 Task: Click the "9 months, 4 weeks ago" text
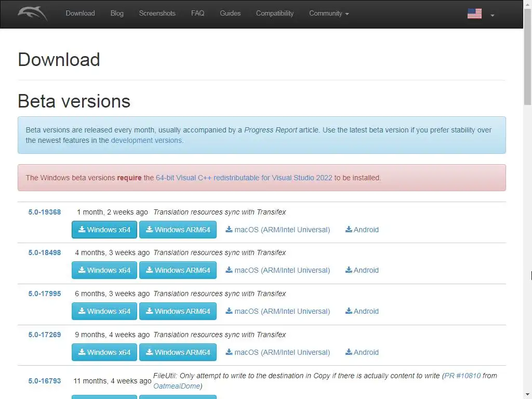pos(112,335)
